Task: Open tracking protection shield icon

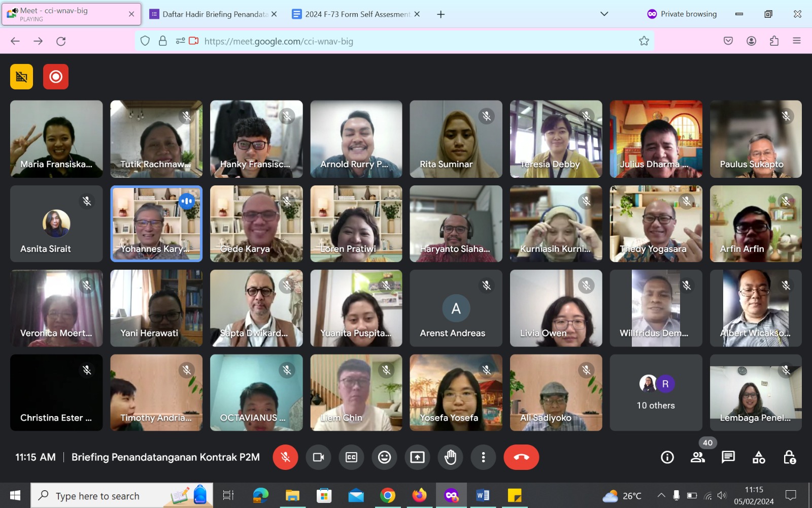Action: pos(145,41)
